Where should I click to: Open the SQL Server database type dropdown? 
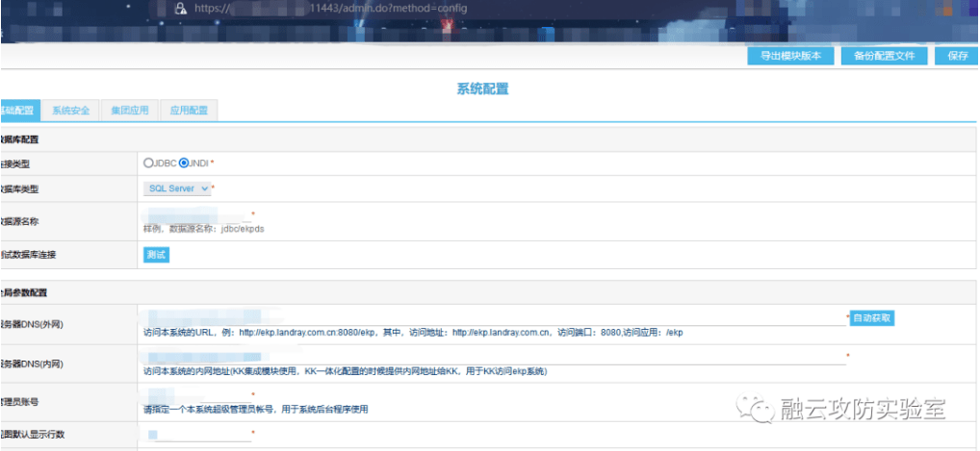tap(177, 188)
